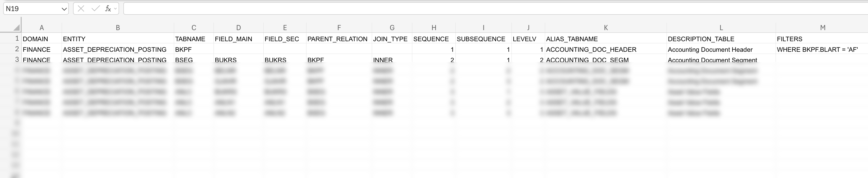
Task: Open the small chevron beside the fx icon
Action: click(116, 9)
